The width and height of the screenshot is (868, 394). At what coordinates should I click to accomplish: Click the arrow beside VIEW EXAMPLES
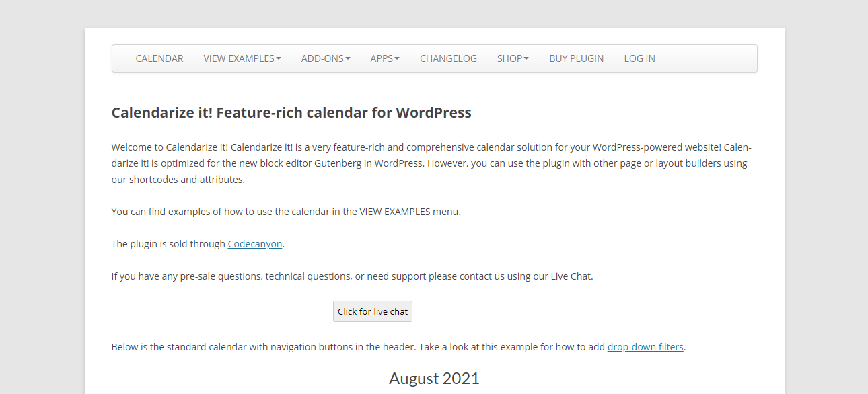coord(279,58)
